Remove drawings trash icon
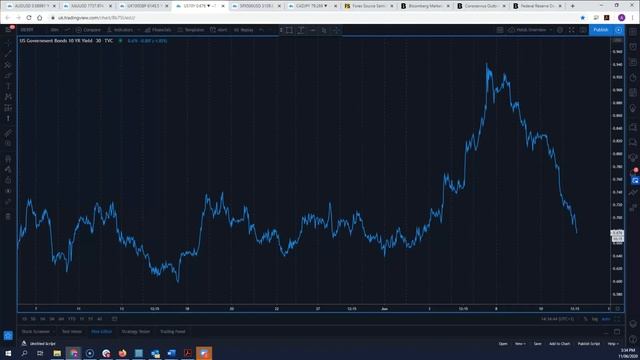The width and height of the screenshot is (640, 360). pyautogui.click(x=8, y=216)
